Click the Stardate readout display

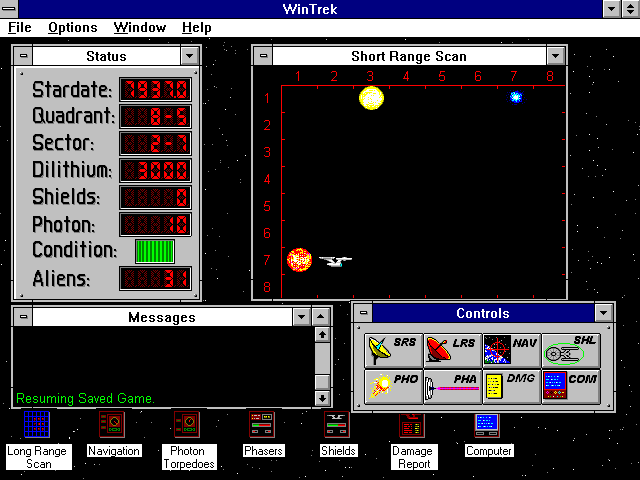(156, 89)
